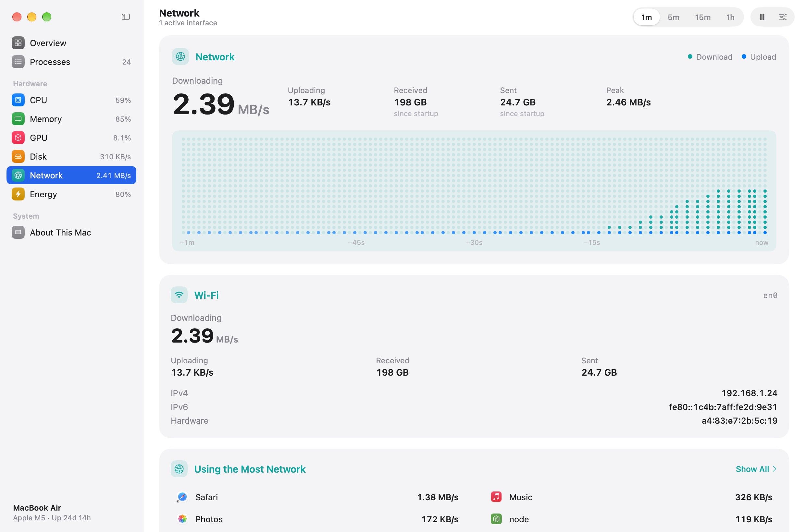Viewport: 805px width, 532px height.
Task: Click the Memory 85% sidebar row
Action: [71, 119]
